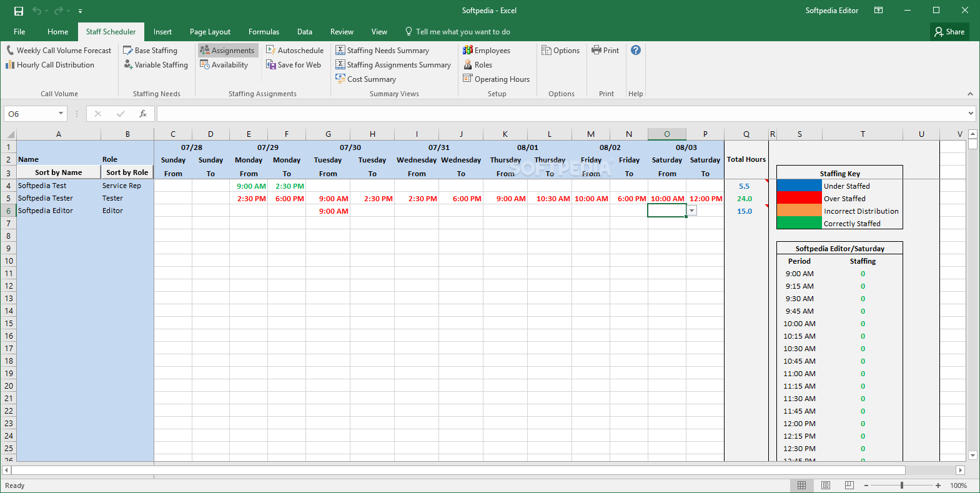Click the orange Incorrect Distribution swatch
980x493 pixels.
pyautogui.click(x=799, y=211)
